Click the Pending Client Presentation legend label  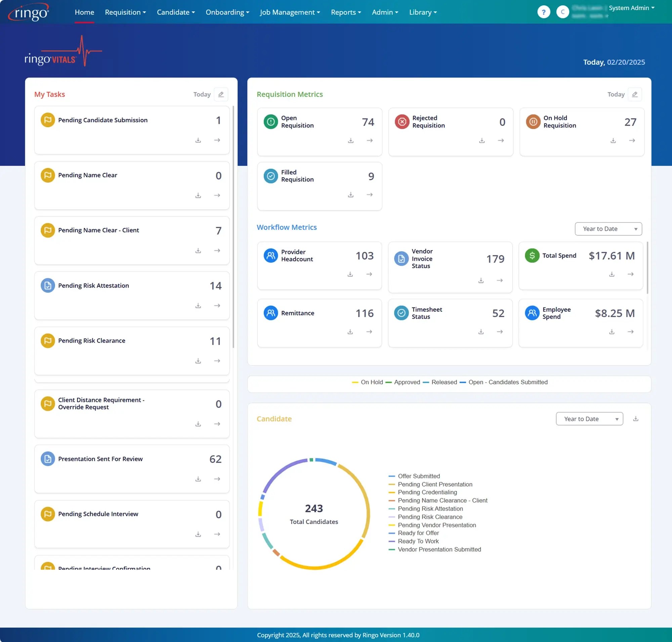(435, 484)
